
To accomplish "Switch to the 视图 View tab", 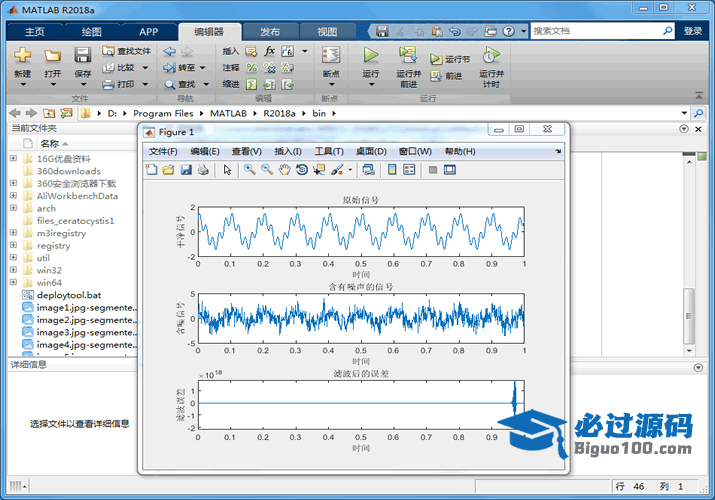I will click(x=327, y=32).
